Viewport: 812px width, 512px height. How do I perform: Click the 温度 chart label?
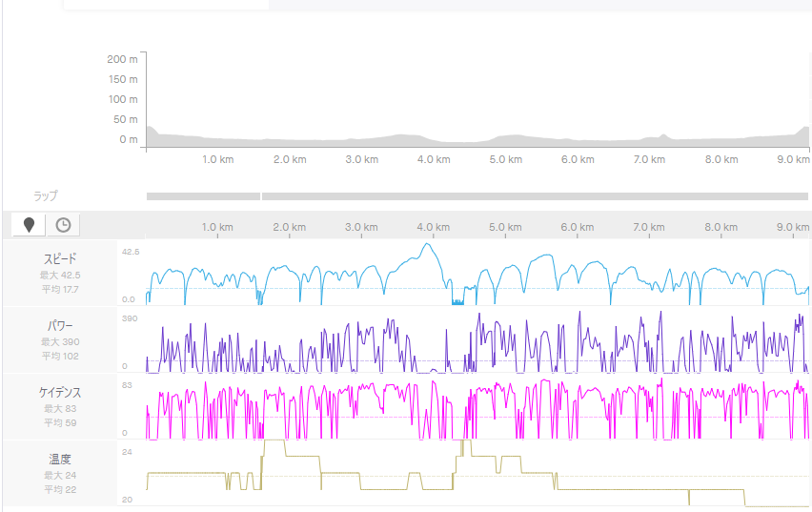tap(60, 460)
